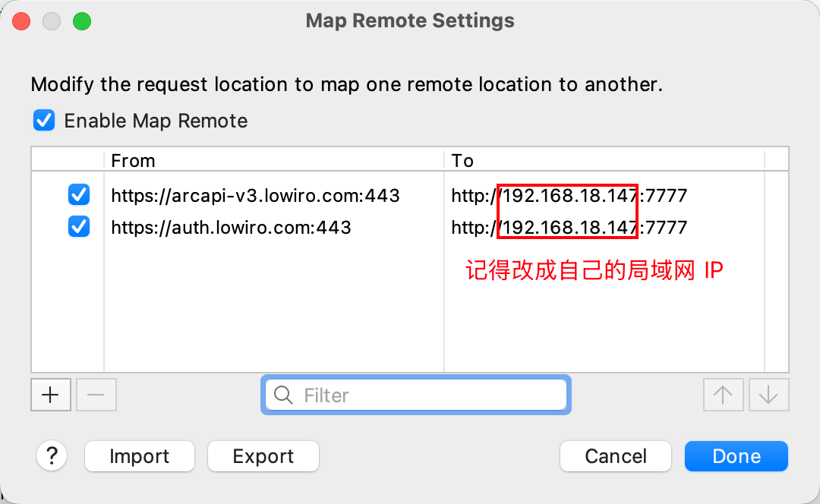This screenshot has width=820, height=504.
Task: Disable the Enable Map Remote checkbox
Action: (x=45, y=121)
